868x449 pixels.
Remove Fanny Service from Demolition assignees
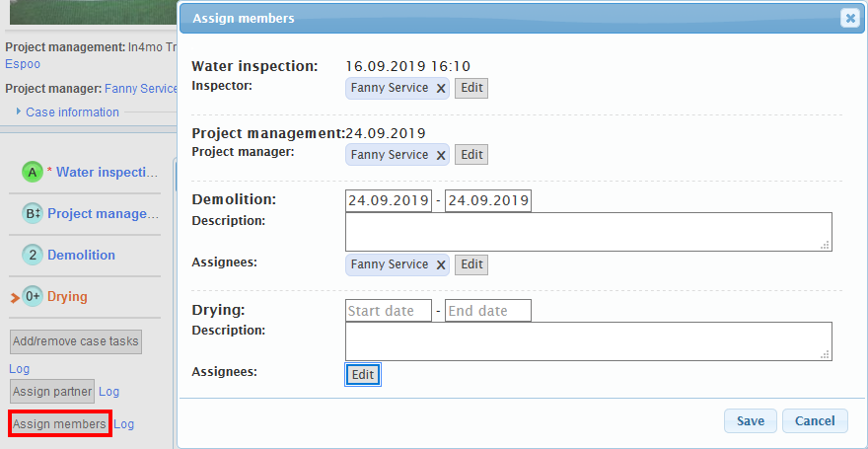pyautogui.click(x=441, y=264)
